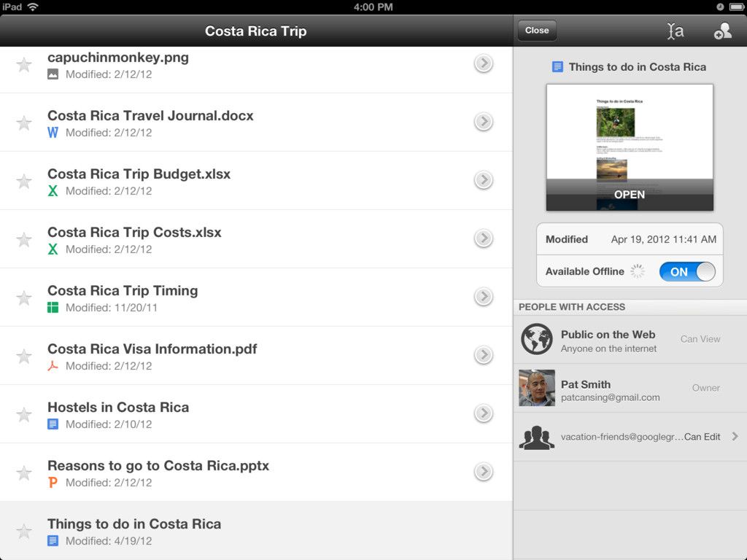Screen dimensions: 747x560
Task: Star Costa Rica Visa Information.pdf
Action: click(x=24, y=356)
